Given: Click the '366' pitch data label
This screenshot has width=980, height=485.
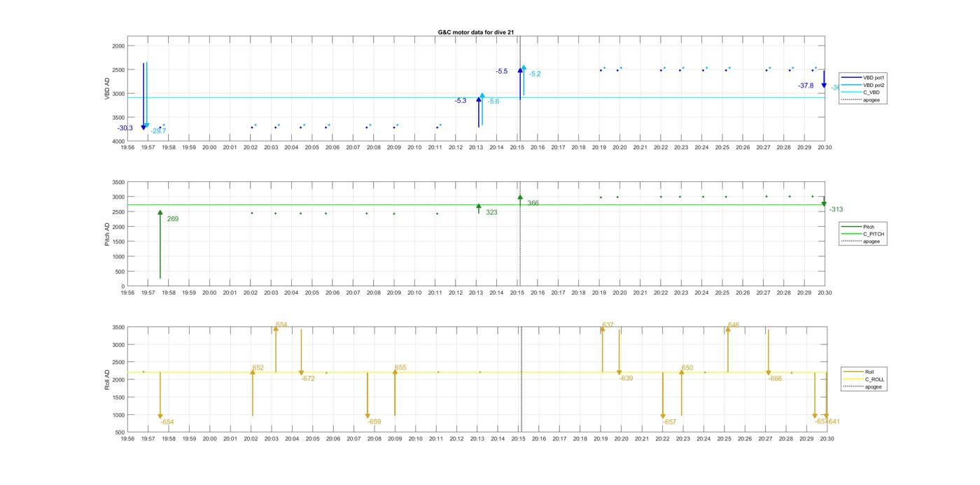Looking at the screenshot, I should click(533, 203).
